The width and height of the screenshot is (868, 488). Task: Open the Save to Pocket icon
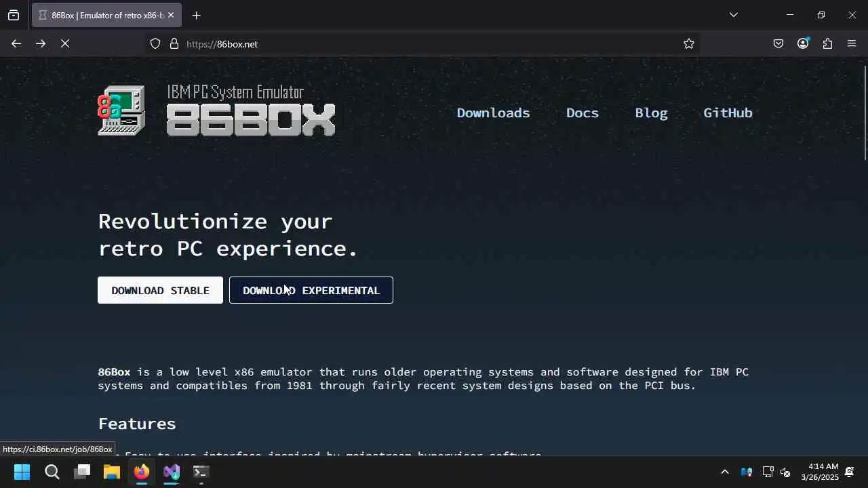[778, 43]
